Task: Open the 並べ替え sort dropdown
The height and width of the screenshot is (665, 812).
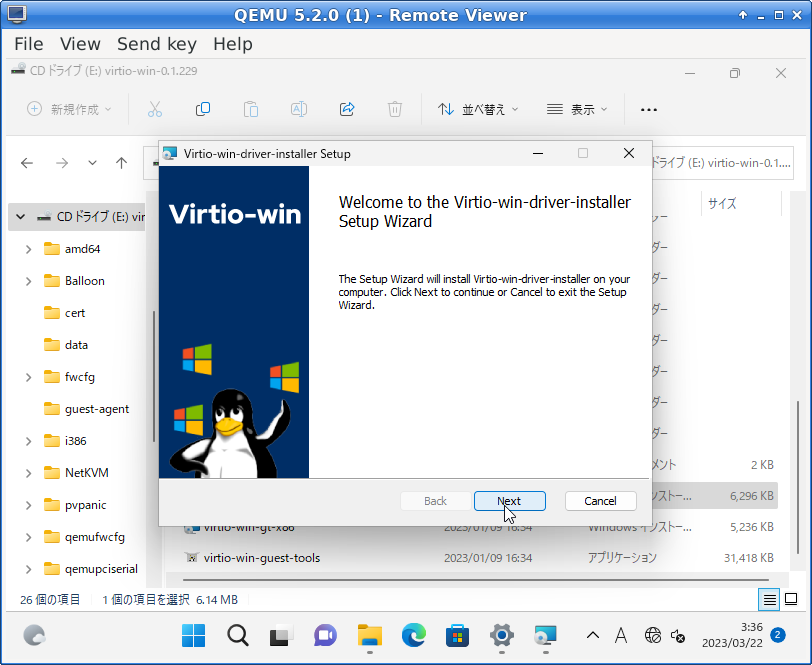Action: (x=479, y=109)
